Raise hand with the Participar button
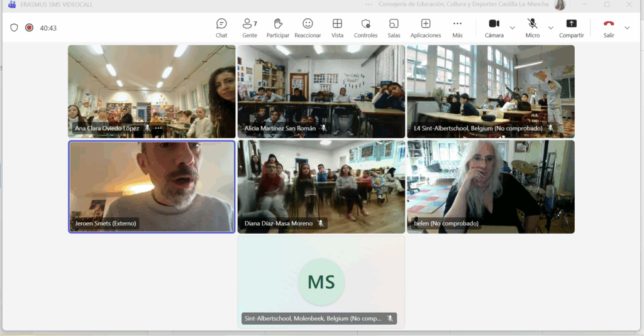Screen dimensions: 644x336 [278, 28]
